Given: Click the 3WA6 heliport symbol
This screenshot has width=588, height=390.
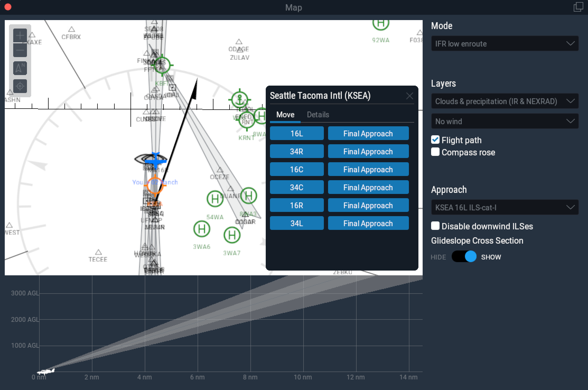Looking at the screenshot, I should (x=202, y=229).
